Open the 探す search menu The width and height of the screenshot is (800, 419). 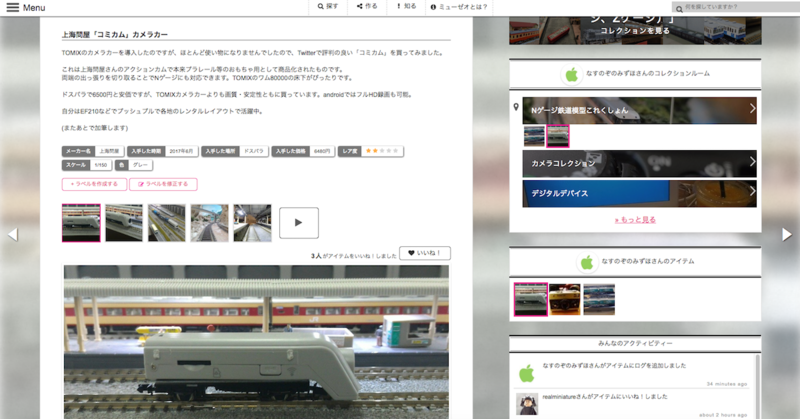coord(328,7)
